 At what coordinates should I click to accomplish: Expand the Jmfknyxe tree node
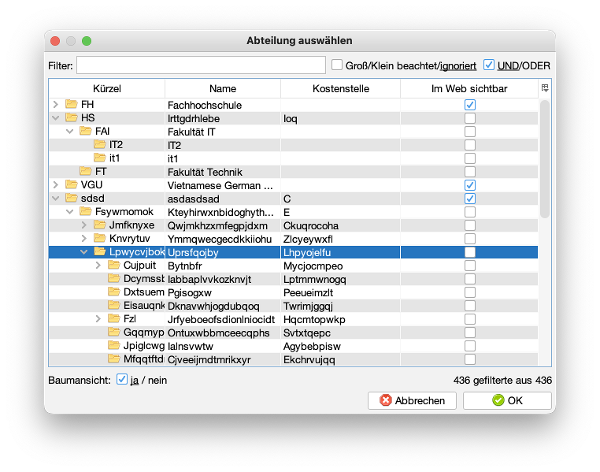[x=85, y=226]
